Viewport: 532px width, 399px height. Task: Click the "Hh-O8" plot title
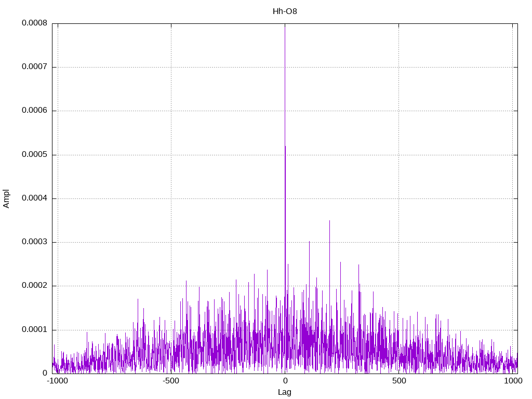[x=285, y=11]
